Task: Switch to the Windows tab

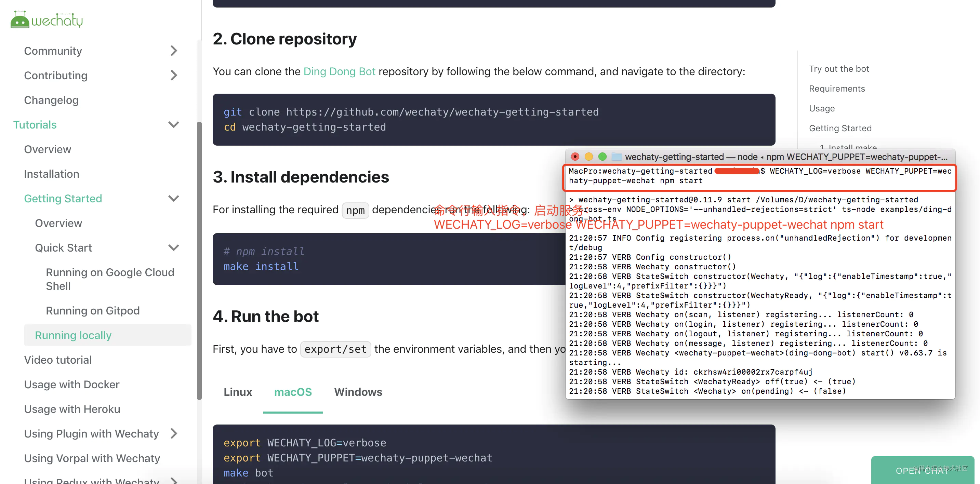Action: [x=358, y=392]
